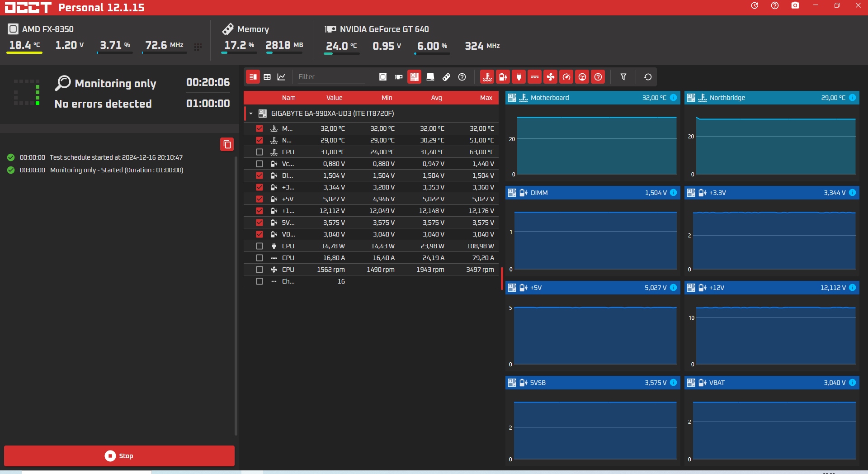
Task: Uncheck the +3.3V 3,344 V row
Action: click(x=259, y=187)
